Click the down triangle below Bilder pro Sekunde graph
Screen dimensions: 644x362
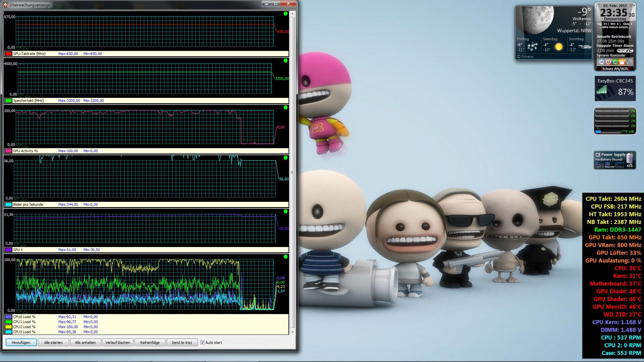tap(16, 199)
